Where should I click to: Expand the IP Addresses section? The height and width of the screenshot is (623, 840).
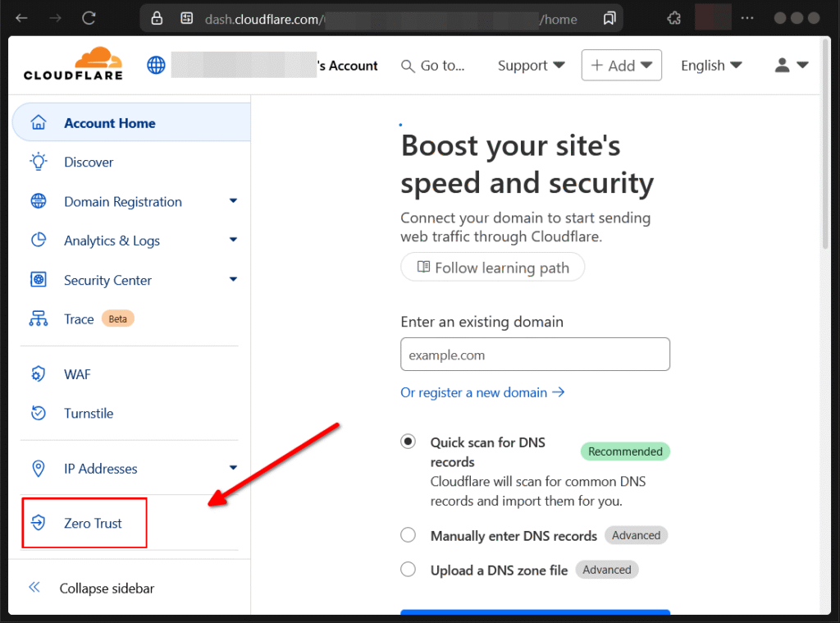[233, 468]
